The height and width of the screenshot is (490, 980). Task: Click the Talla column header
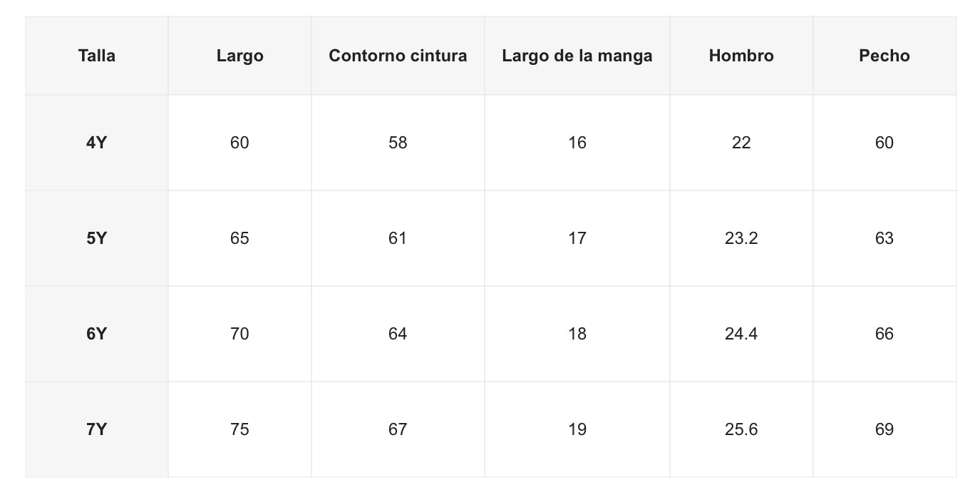coord(97,56)
